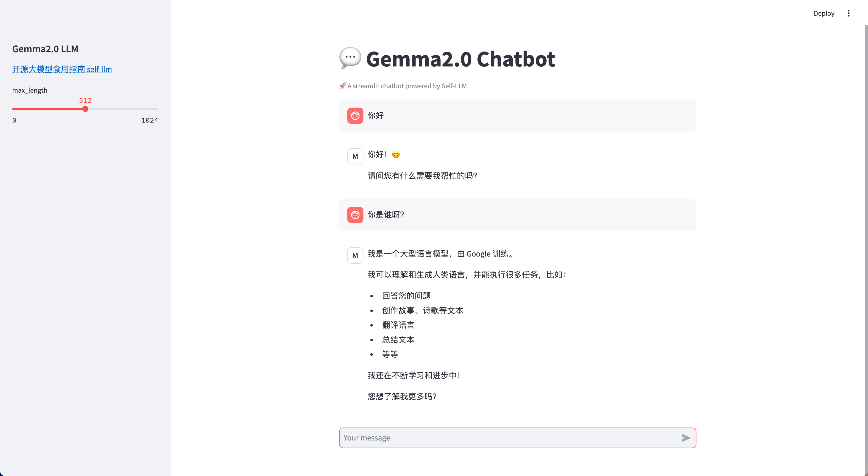
Task: Click the "回答您的问题" bullet item
Action: (x=406, y=295)
